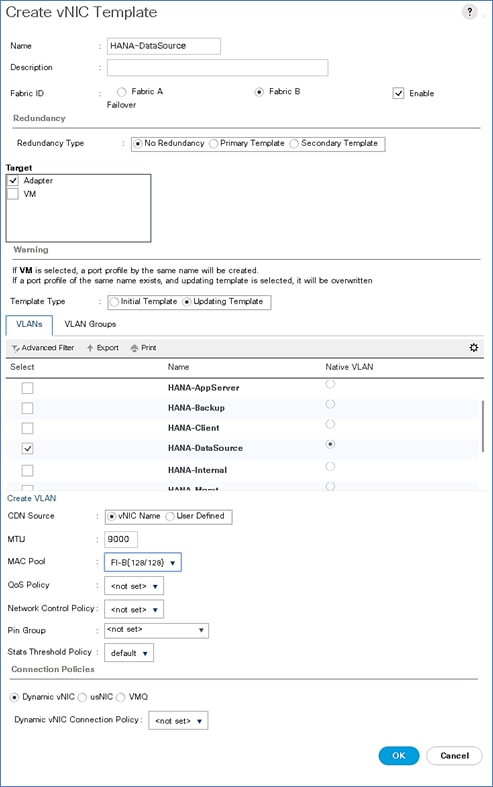Select the Fabric A radio button
Viewport: 493px width, 787px height.
pyautogui.click(x=121, y=92)
